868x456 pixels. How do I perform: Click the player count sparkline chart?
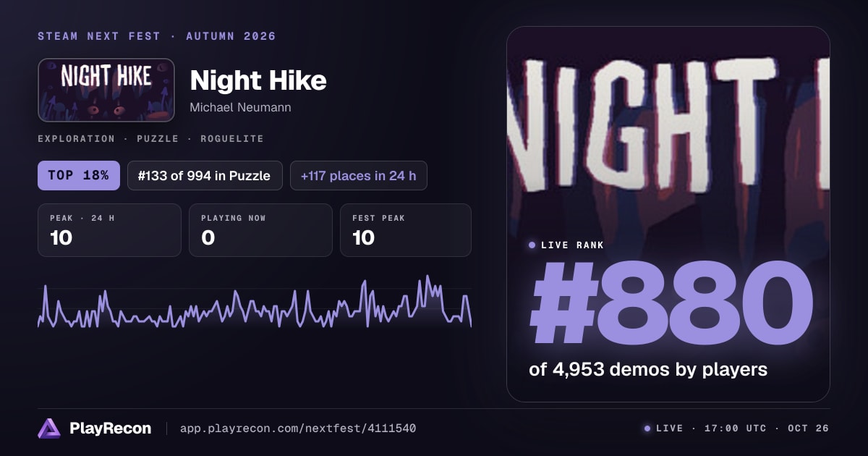coord(255,303)
